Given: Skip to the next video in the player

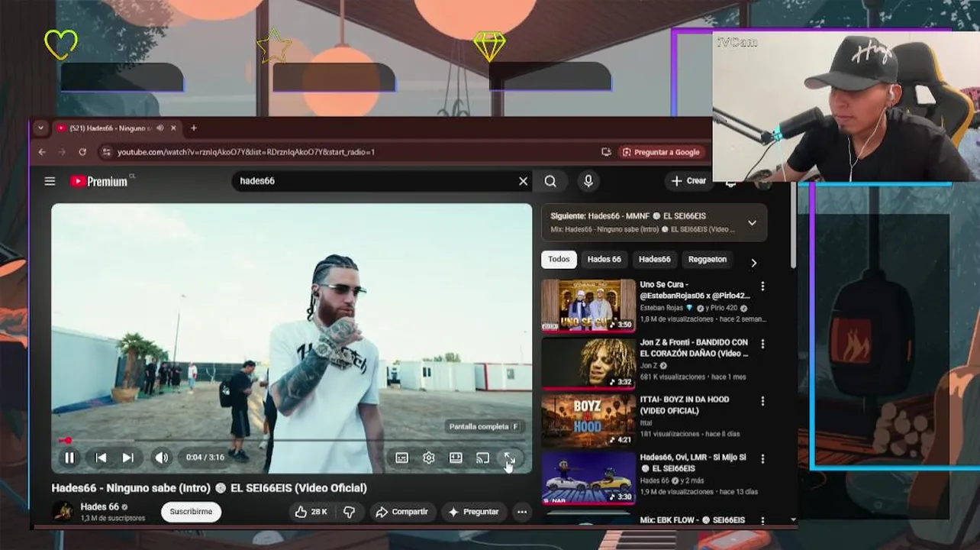Looking at the screenshot, I should click(x=127, y=458).
